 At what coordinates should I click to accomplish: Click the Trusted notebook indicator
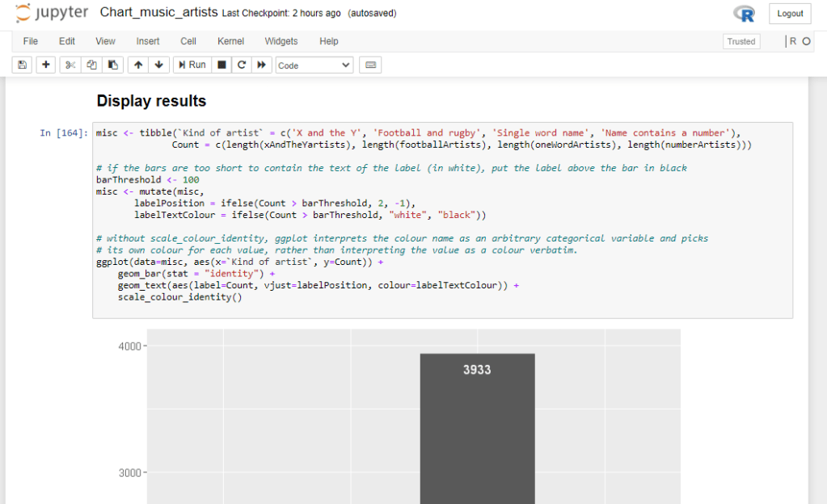[x=741, y=42]
